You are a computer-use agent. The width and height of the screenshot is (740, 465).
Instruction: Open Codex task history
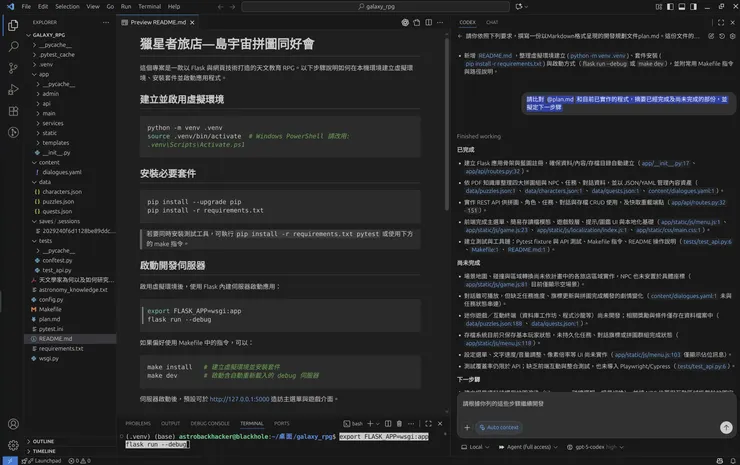pyautogui.click(x=722, y=36)
